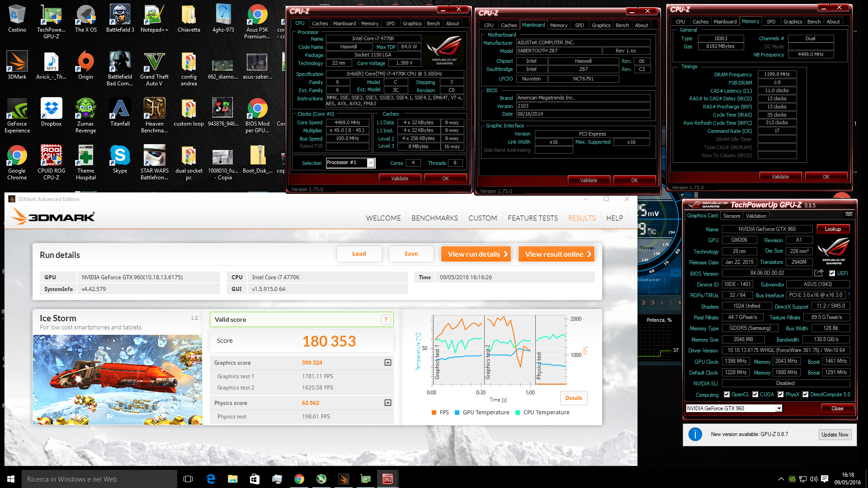This screenshot has height=488, width=868.
Task: Open Notepad++ desktop shortcut
Action: point(154,19)
